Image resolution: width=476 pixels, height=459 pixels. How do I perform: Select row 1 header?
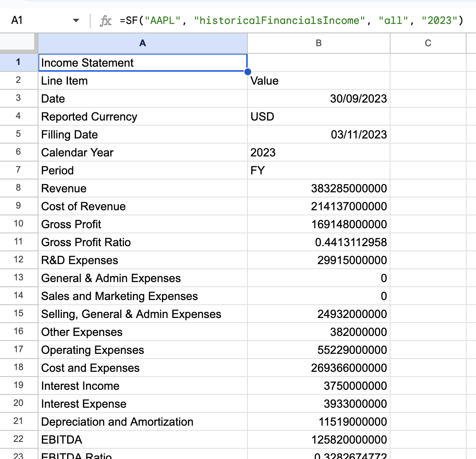[18, 62]
